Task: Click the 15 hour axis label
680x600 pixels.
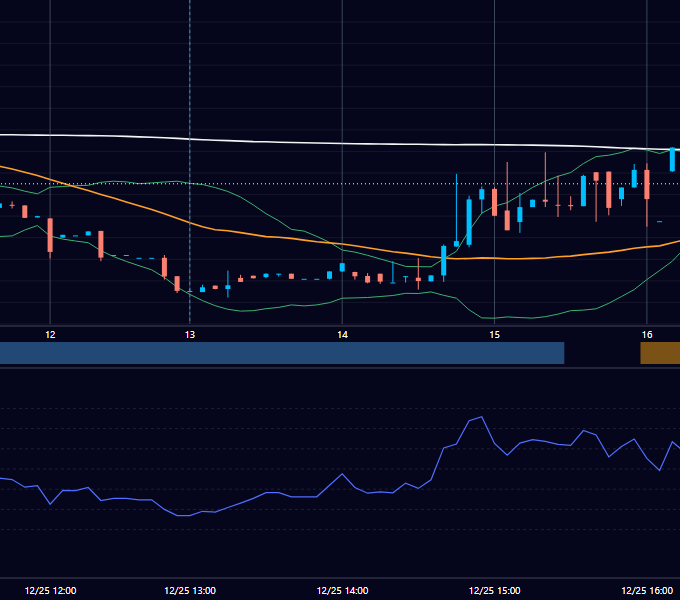Action: 495,335
